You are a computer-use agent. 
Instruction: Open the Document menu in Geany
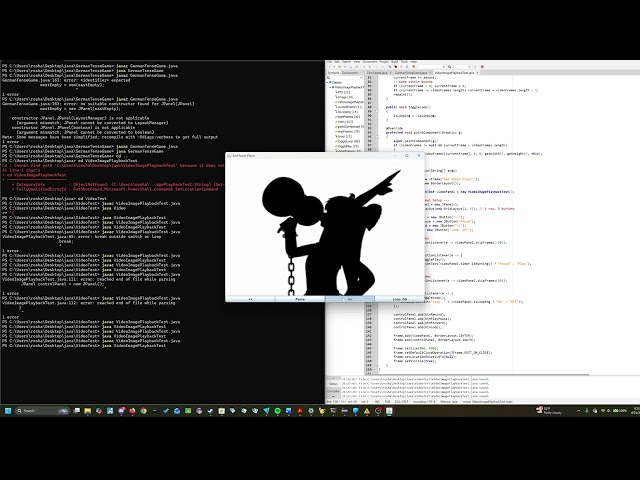[370, 62]
